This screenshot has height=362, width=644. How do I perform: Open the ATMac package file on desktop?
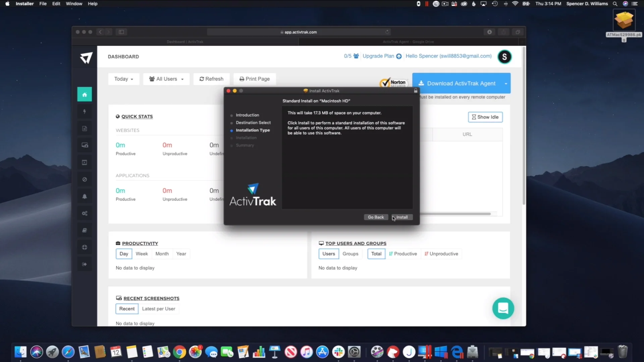pos(624,20)
